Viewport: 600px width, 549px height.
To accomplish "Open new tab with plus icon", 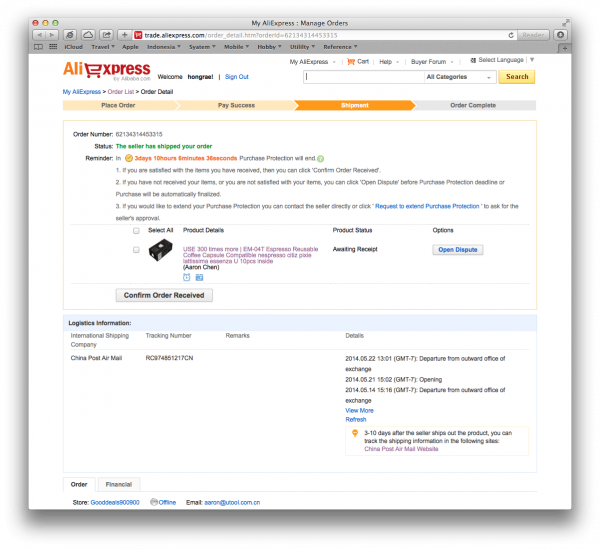I will (x=565, y=48).
